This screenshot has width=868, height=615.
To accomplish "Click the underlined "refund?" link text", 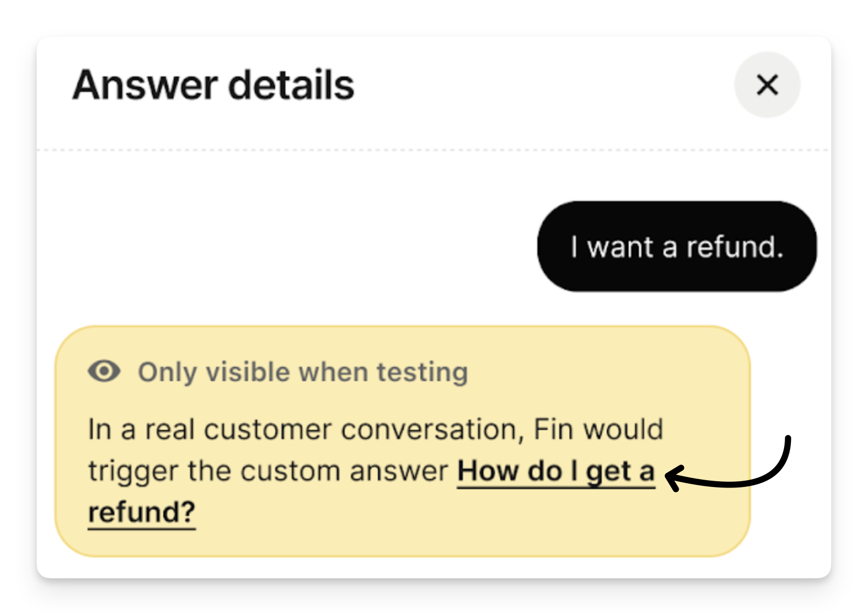I will pos(142,512).
